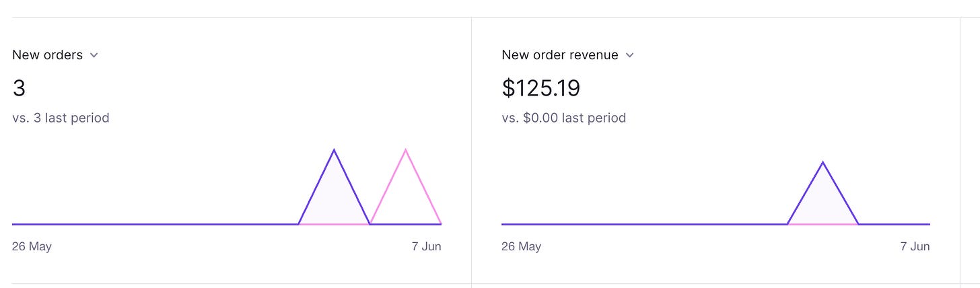Click the 7 Jun label under revenue chart
Screen dimensions: 980x288
coord(915,246)
